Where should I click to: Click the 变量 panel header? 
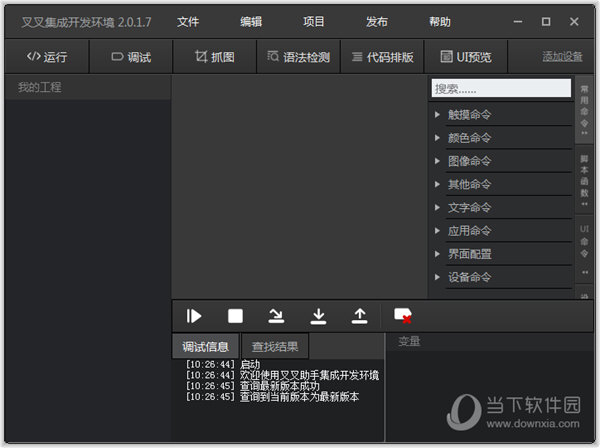pyautogui.click(x=490, y=341)
